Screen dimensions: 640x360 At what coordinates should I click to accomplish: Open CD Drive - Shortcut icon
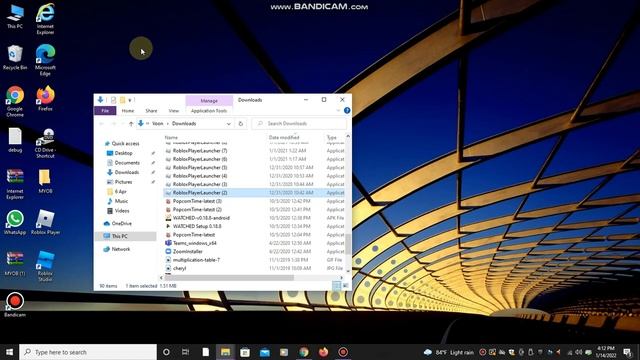click(x=45, y=143)
